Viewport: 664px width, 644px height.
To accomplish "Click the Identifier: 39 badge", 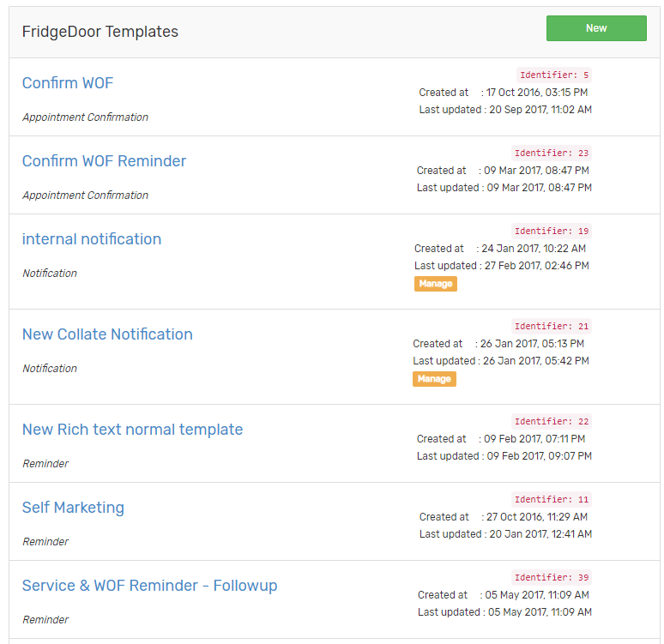I will tap(552, 577).
